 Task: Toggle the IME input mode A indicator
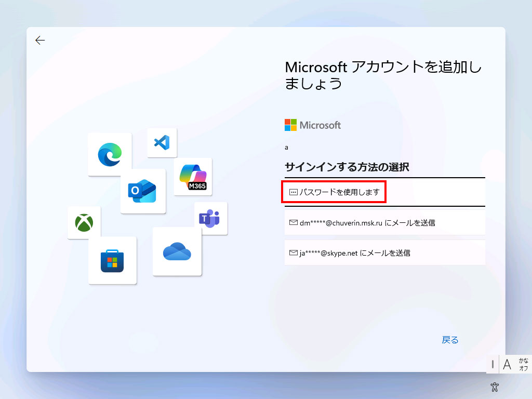click(507, 365)
